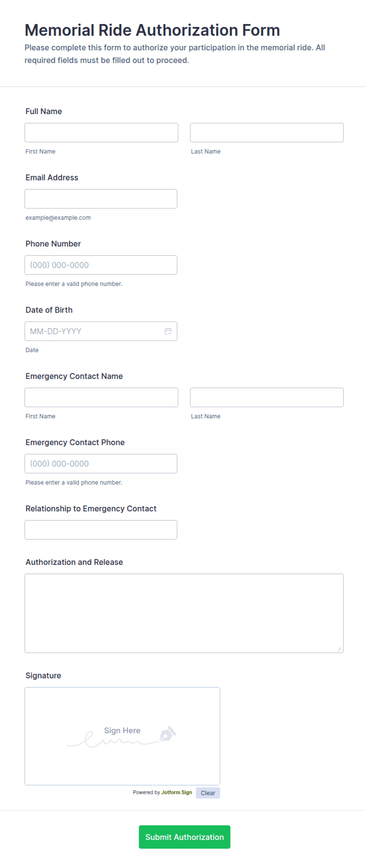Screen dimensions: 365x868
Task: Focus the Email Address input
Action: tap(101, 199)
